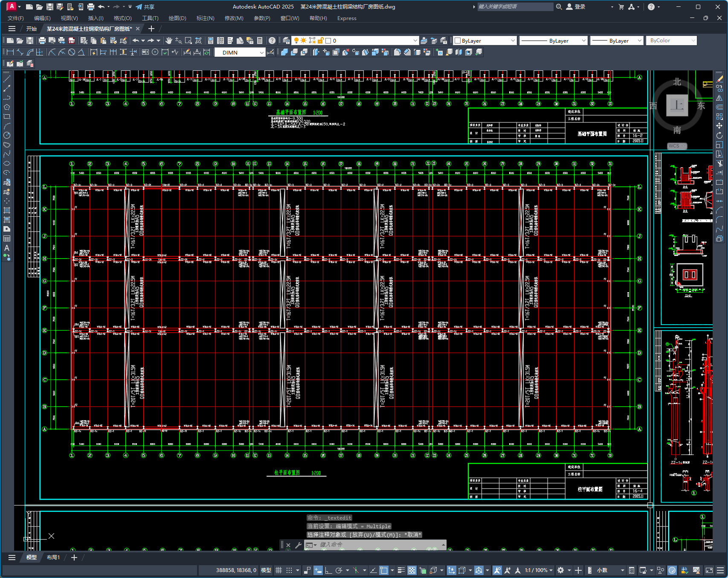Click the Plot (print) toolbar icon
This screenshot has height=578, width=728.
tap(42, 41)
